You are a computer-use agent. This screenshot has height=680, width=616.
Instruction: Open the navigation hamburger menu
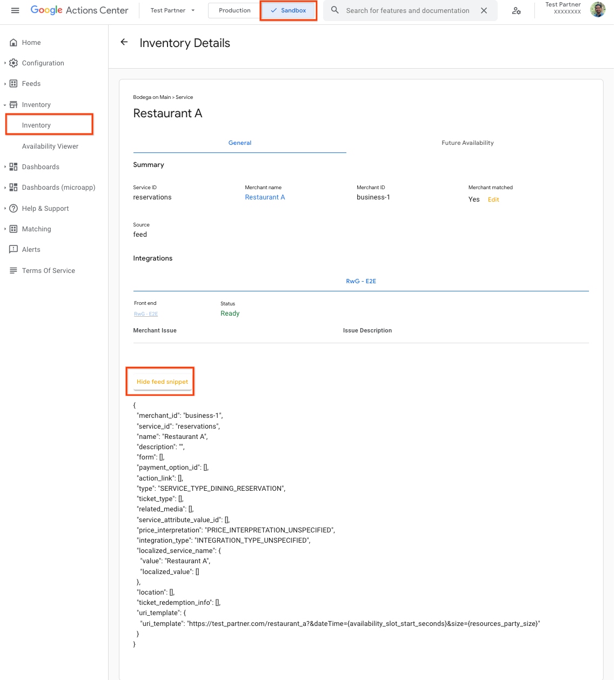click(x=15, y=10)
